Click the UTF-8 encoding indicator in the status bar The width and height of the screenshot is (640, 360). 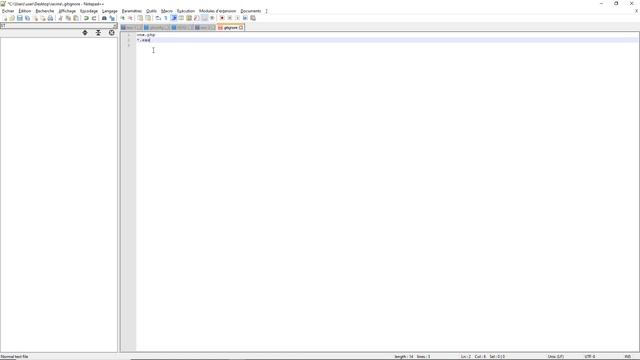click(x=590, y=357)
